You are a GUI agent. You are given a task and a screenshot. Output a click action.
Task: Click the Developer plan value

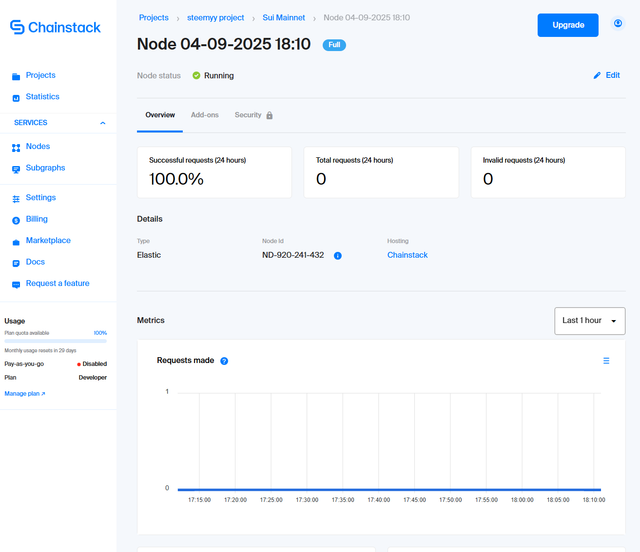[93, 378]
